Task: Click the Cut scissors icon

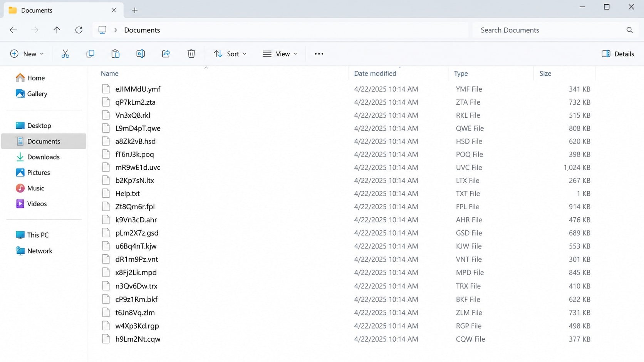Action: (x=65, y=54)
